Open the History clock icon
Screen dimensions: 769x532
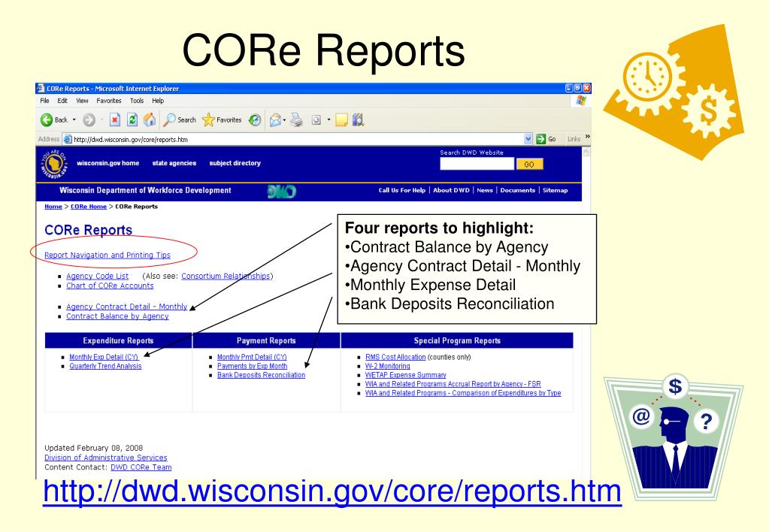tap(255, 119)
